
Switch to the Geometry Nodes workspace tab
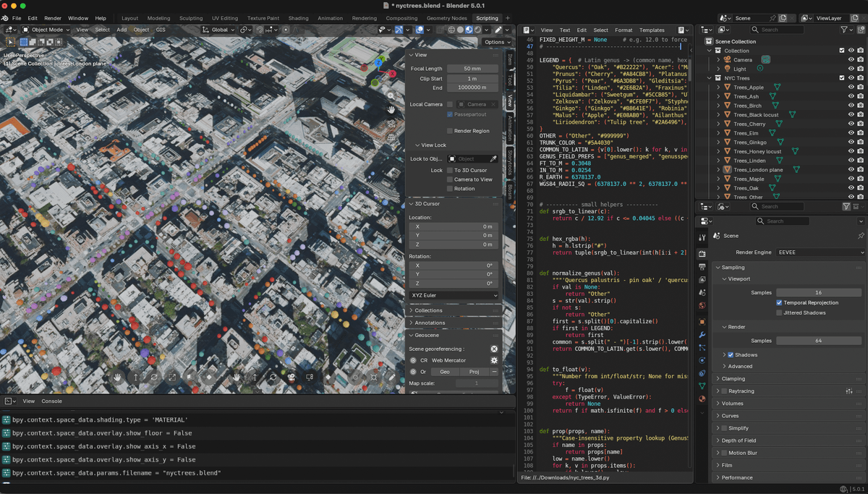(446, 18)
